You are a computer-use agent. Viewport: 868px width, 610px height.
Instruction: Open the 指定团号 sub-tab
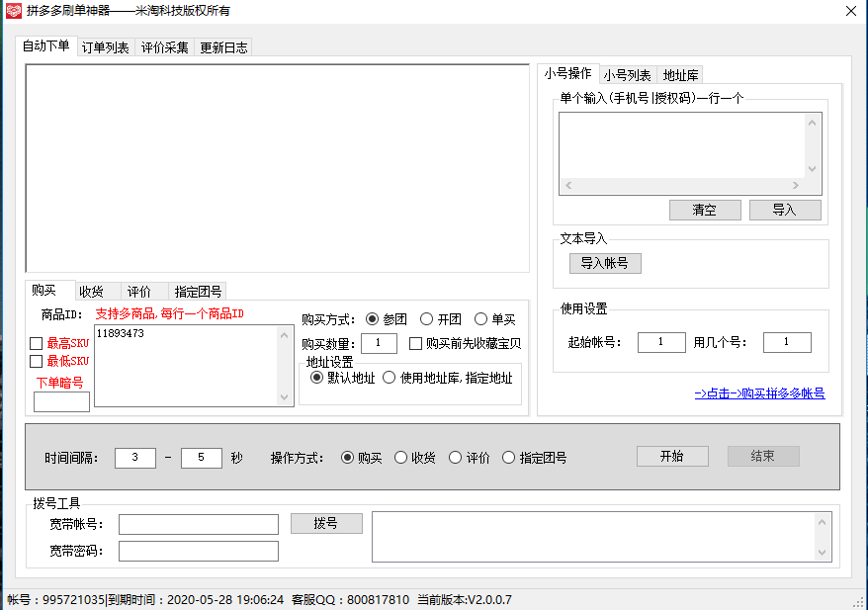pos(198,292)
